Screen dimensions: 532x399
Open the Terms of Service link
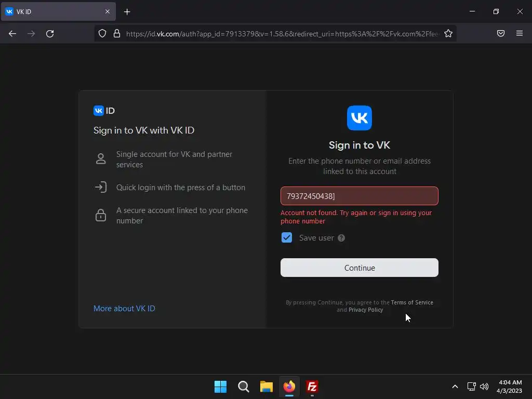click(412, 302)
